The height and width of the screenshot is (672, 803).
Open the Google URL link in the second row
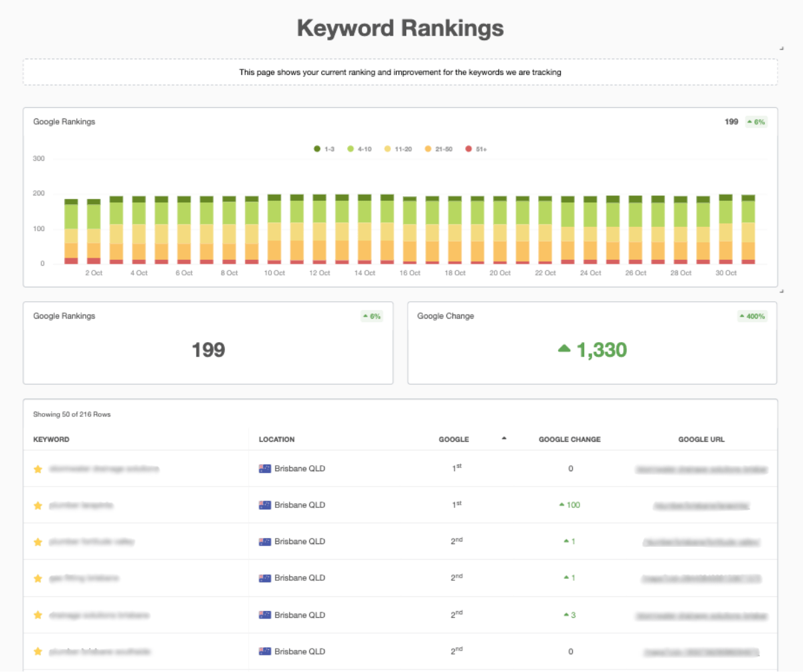click(x=701, y=505)
